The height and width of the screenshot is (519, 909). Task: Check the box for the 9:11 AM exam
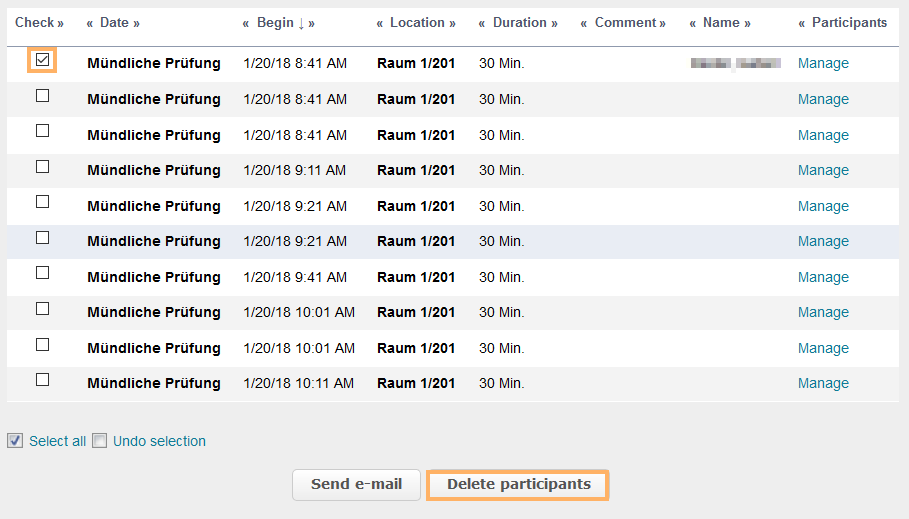pyautogui.click(x=42, y=167)
